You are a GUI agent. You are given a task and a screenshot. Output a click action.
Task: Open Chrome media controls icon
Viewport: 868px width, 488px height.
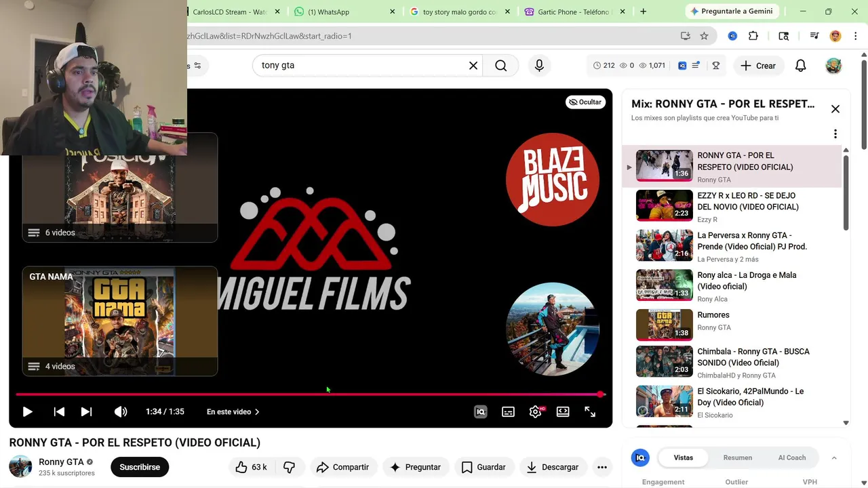coord(814,36)
